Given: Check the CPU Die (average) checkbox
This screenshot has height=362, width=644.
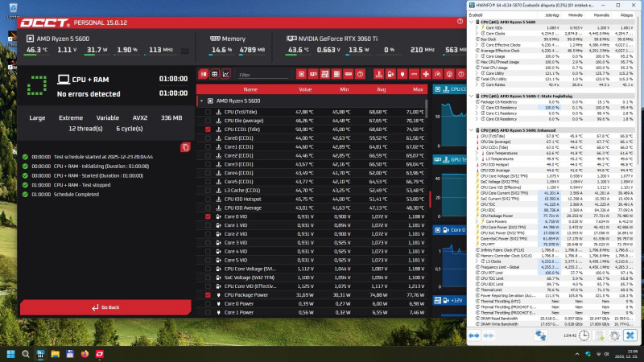Looking at the screenshot, I should [208, 121].
